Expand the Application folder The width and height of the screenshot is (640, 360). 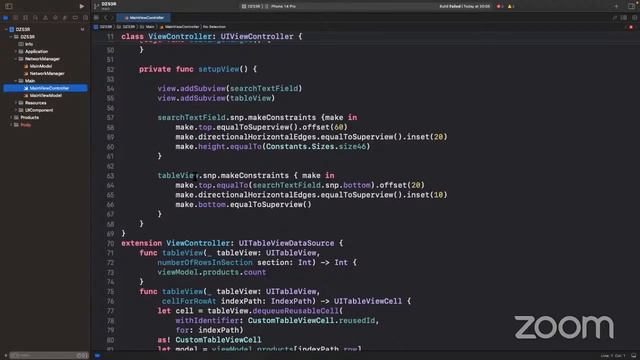(16, 51)
